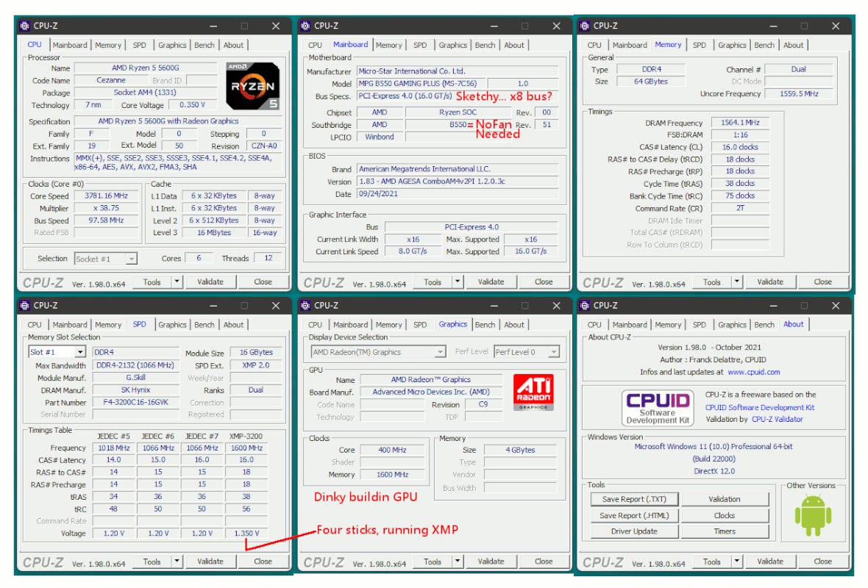
Task: Click the DirectX 12.0 version text
Action: (714, 471)
